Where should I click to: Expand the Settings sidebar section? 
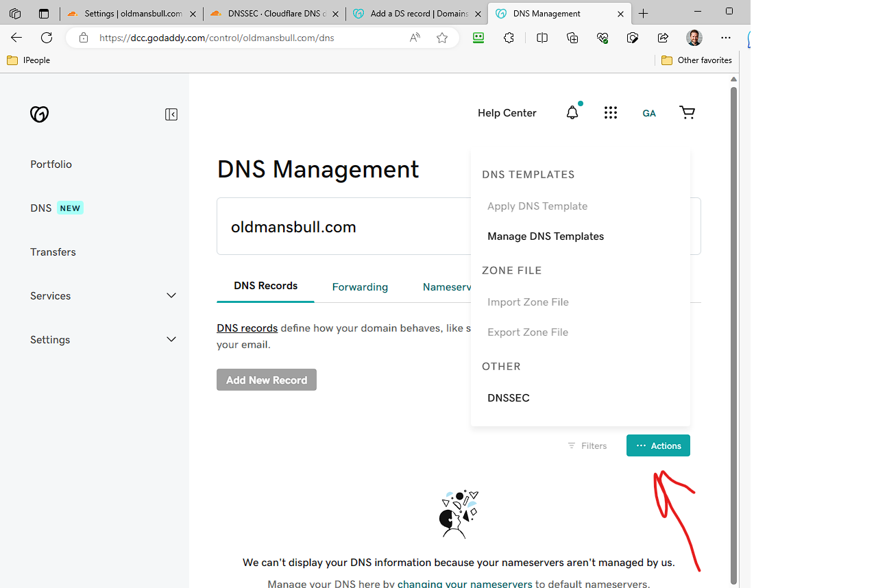coord(171,340)
